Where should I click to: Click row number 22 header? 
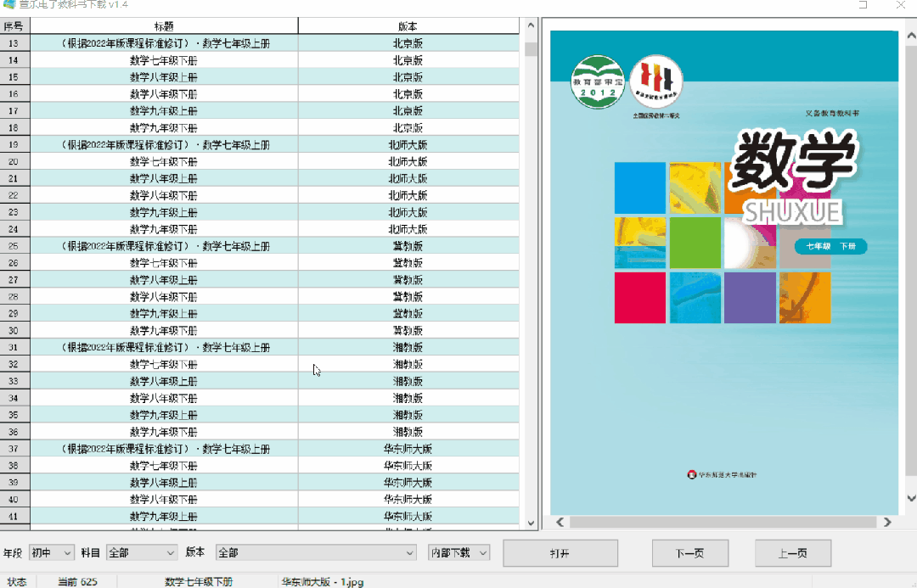tap(14, 195)
